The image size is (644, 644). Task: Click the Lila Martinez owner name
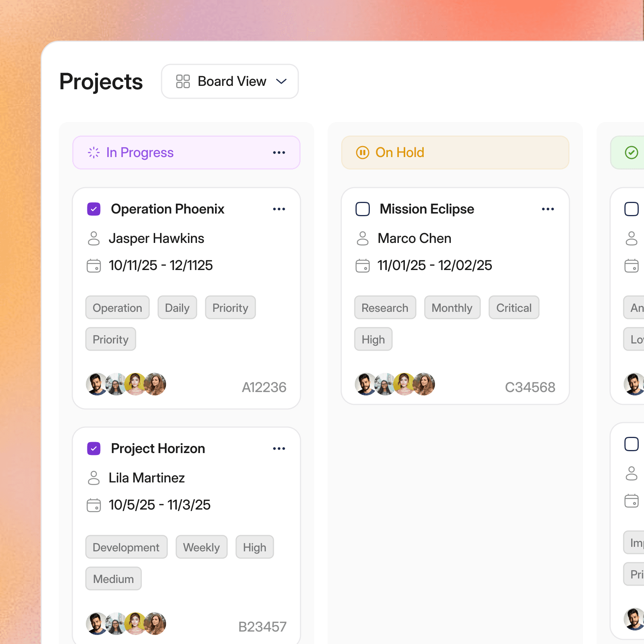[147, 478]
